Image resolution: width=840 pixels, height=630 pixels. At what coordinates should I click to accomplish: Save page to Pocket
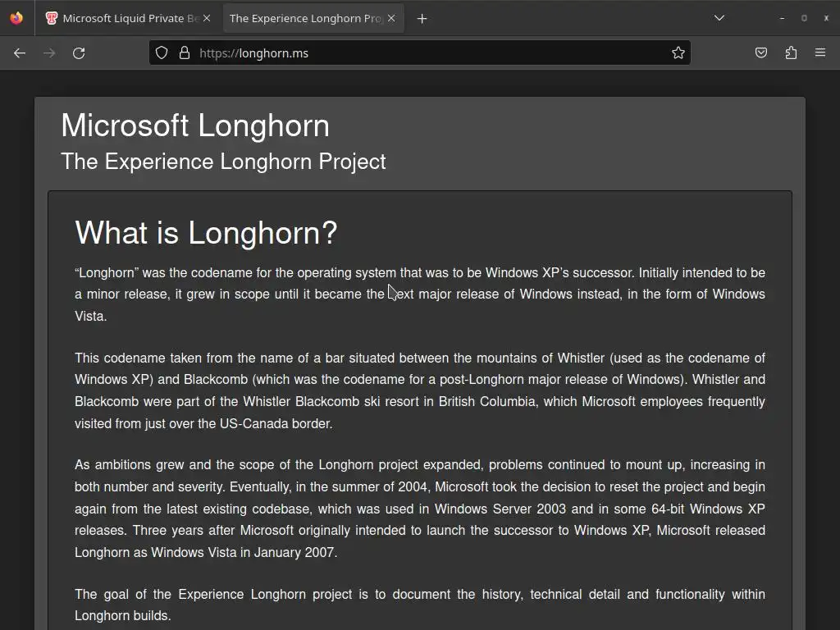(x=760, y=52)
